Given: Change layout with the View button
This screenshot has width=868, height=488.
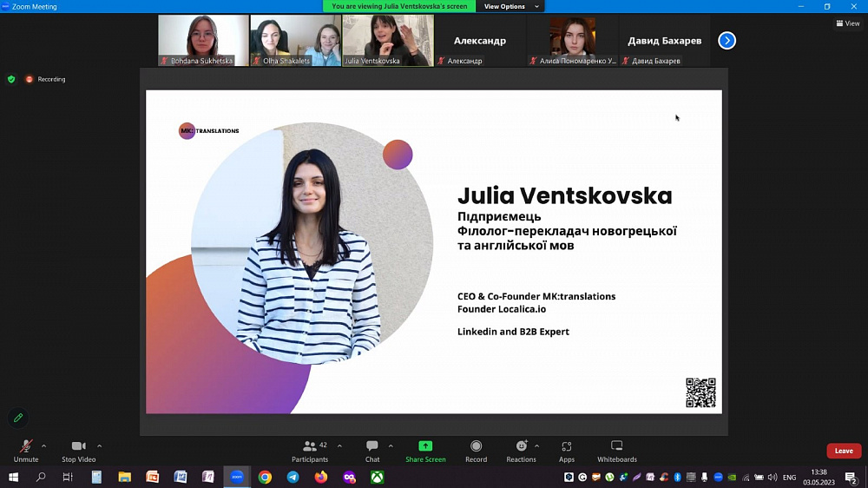Looking at the screenshot, I should (x=848, y=23).
